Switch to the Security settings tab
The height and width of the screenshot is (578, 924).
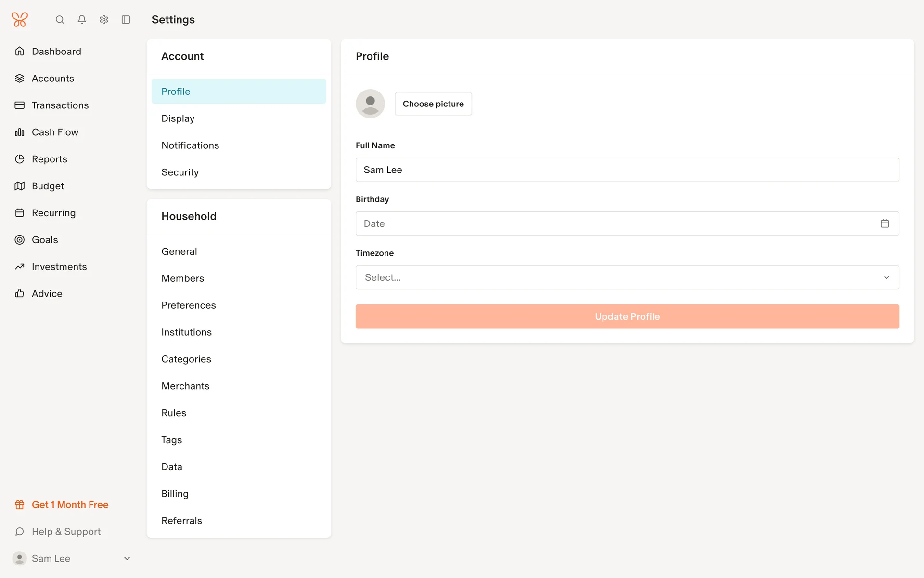(x=180, y=172)
